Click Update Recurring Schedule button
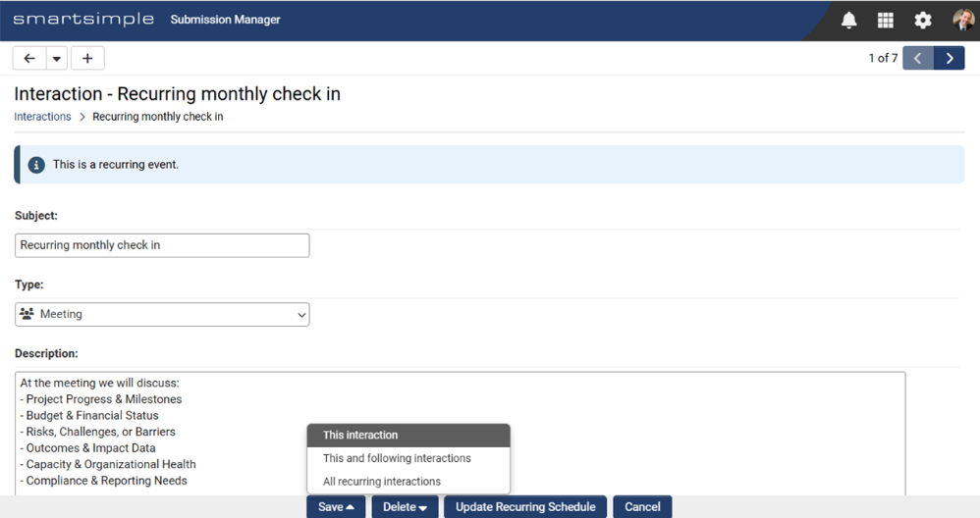 [x=525, y=507]
